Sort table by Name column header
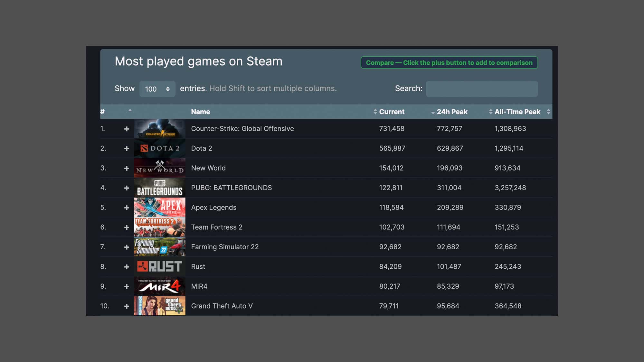Image resolution: width=644 pixels, height=362 pixels. tap(200, 112)
